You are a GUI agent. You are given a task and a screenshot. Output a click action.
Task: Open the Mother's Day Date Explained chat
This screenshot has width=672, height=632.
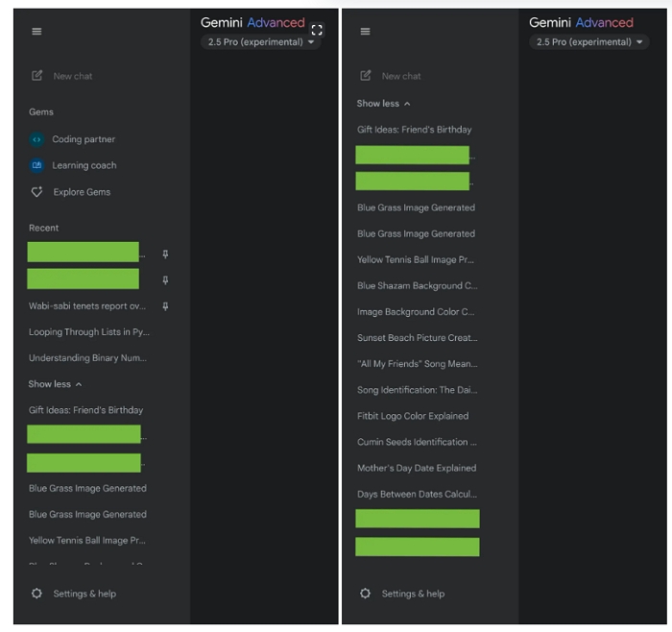point(417,468)
